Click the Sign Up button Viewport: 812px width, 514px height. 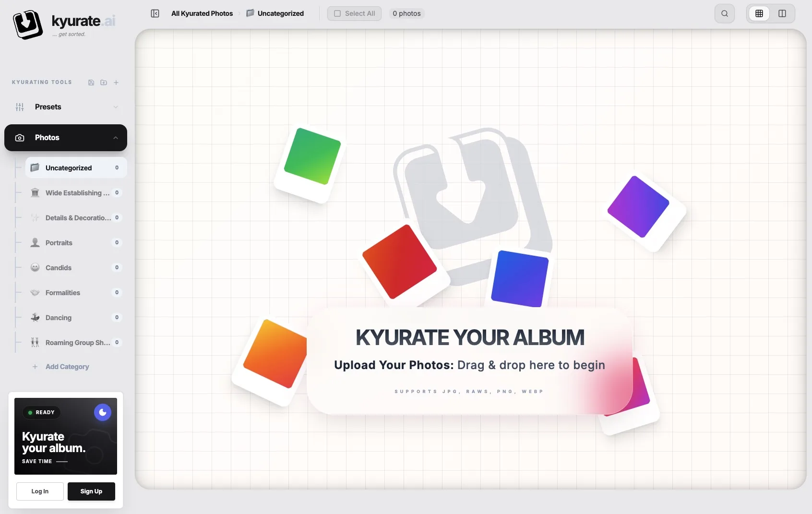click(x=91, y=491)
